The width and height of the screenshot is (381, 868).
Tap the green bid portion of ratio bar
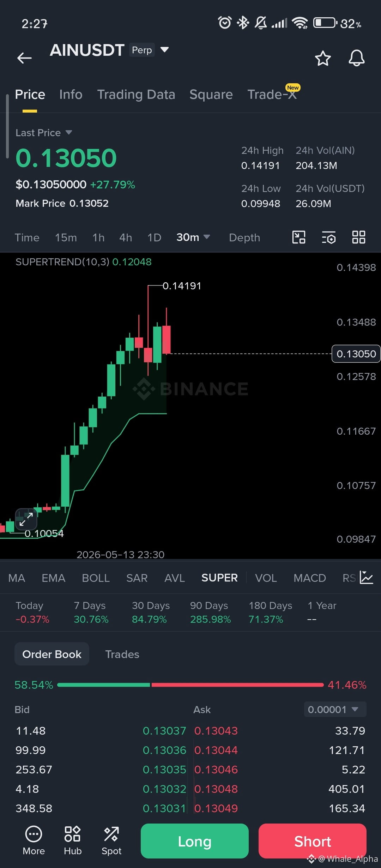click(x=104, y=685)
